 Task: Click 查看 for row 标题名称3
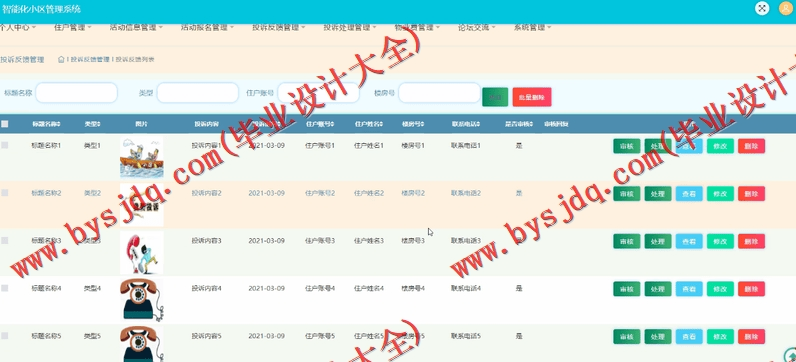(689, 241)
